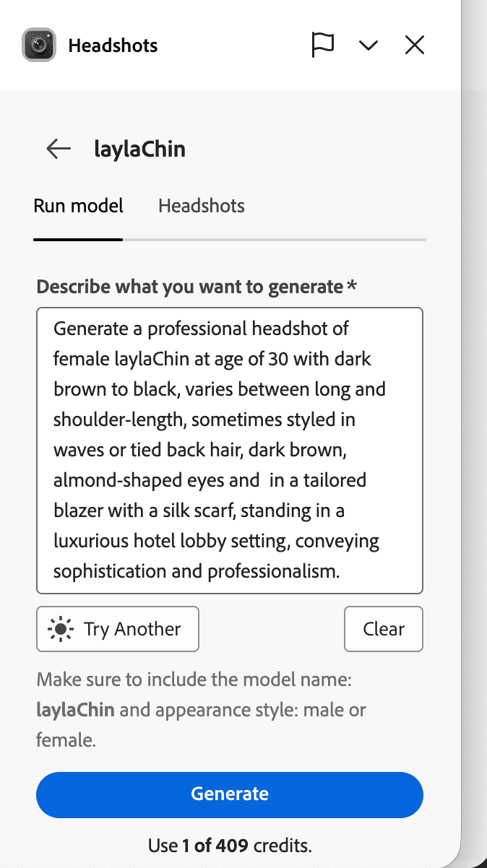Expand the chevron next to the flag
Screen dimensions: 487x868
(x=369, y=44)
